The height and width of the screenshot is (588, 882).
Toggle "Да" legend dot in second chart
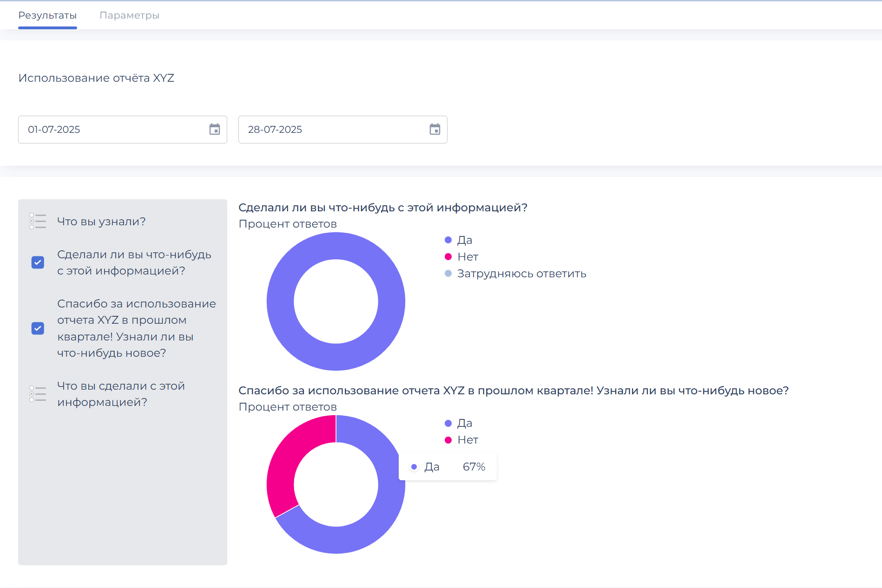coord(448,423)
